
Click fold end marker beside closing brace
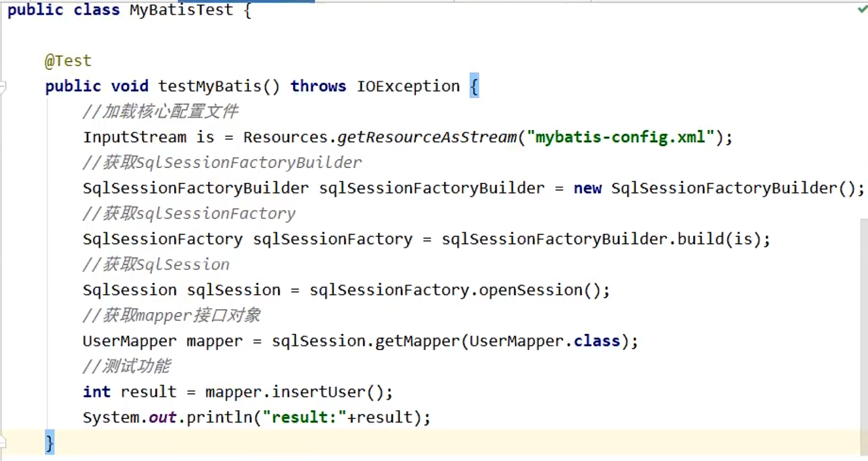[x=3, y=443]
